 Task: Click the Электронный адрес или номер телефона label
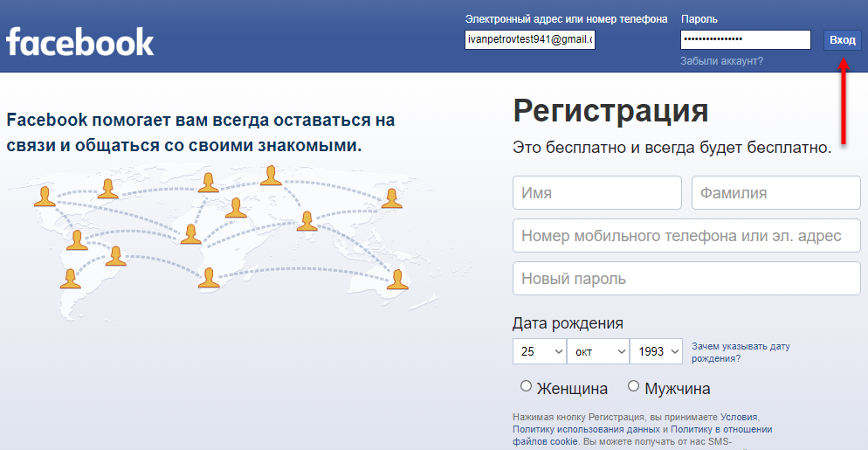(x=567, y=19)
